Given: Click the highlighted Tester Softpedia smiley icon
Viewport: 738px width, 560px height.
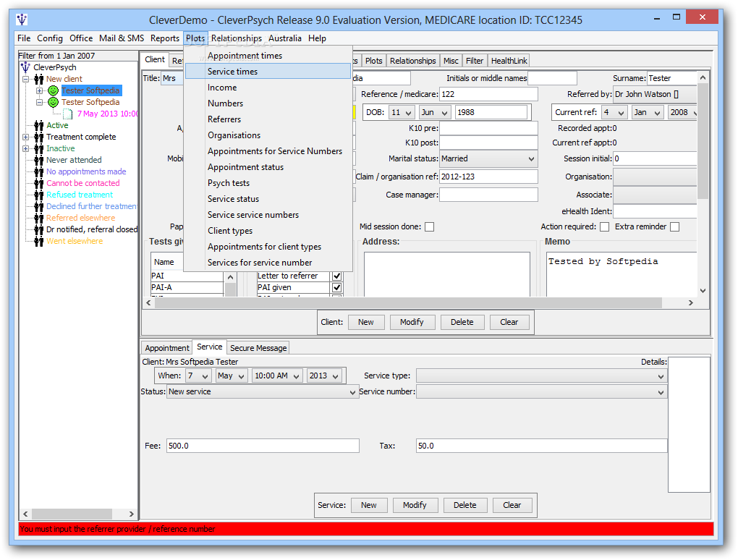Looking at the screenshot, I should [54, 90].
